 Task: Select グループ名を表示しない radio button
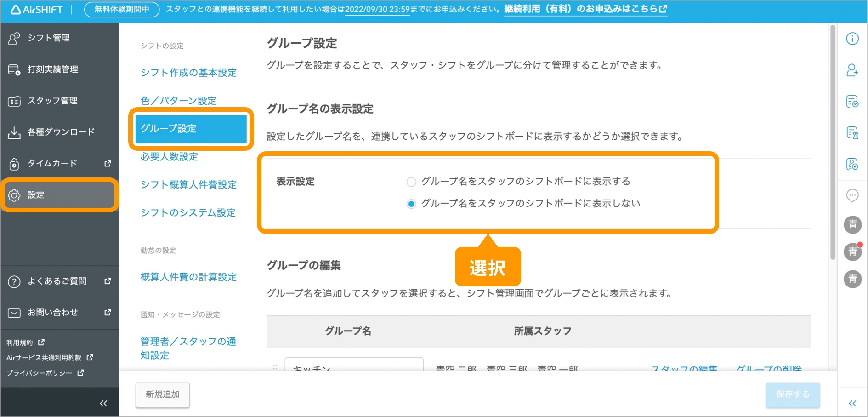[411, 204]
